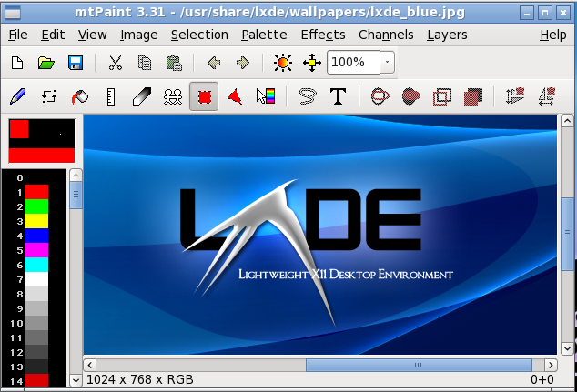Click the '1024 x 768 x RGB' status text
577x392 pixels.
click(140, 379)
